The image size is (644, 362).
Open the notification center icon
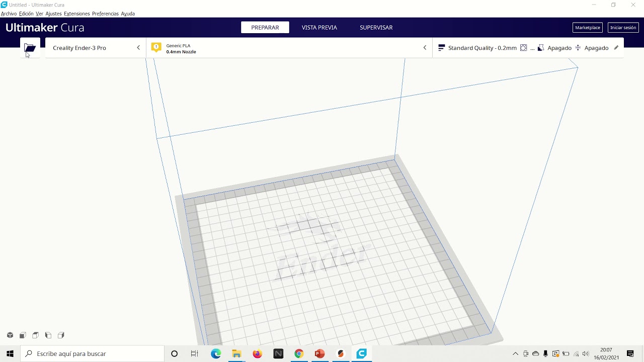tap(630, 354)
